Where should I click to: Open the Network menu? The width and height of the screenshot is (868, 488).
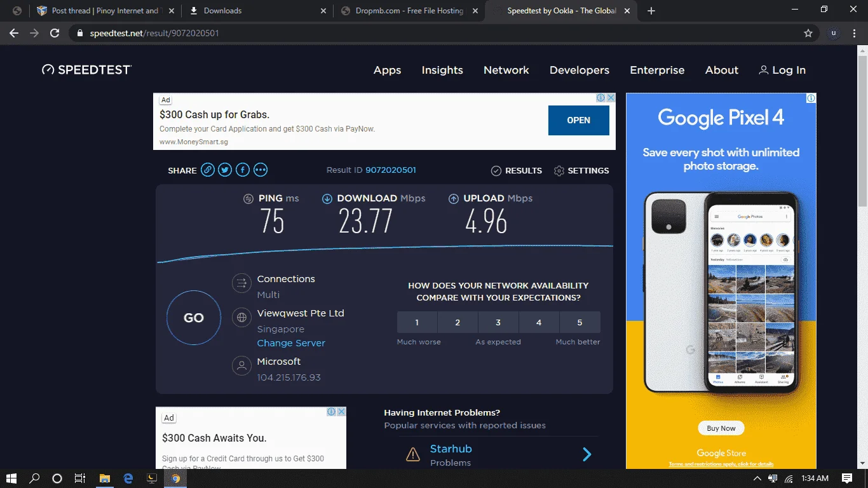click(506, 71)
